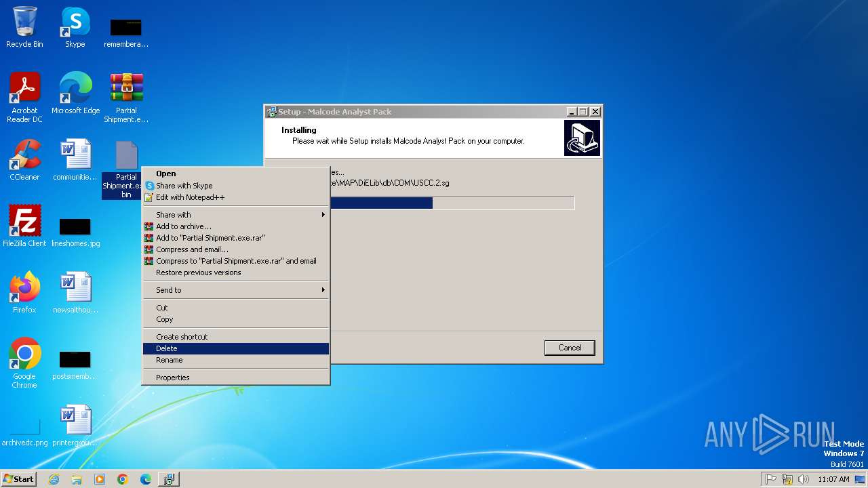Launch Google Chrome desktop shortcut

tap(24, 363)
